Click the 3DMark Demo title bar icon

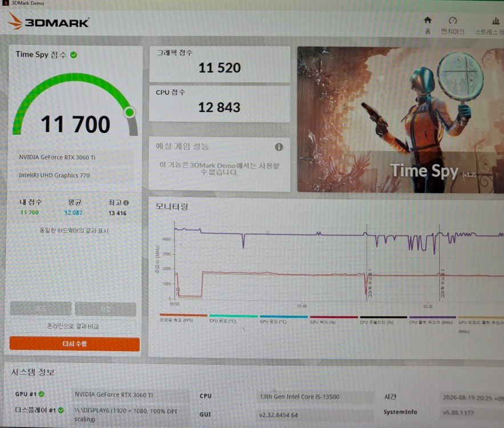5,3
